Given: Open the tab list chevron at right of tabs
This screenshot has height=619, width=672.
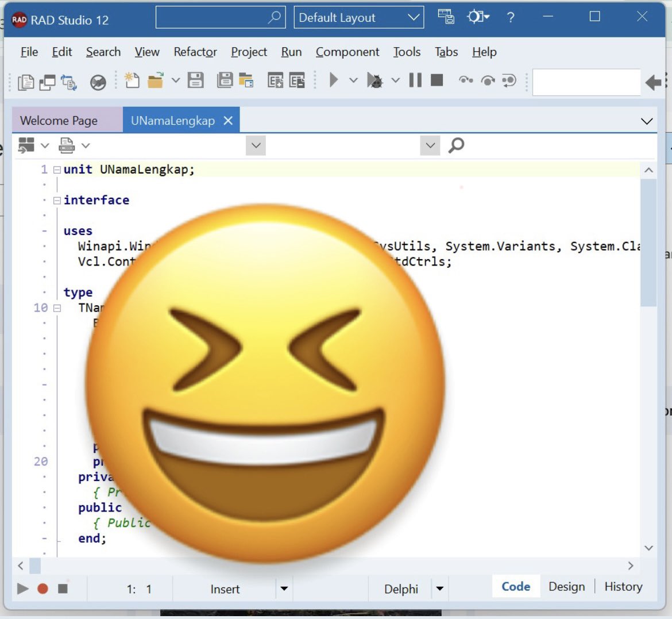Looking at the screenshot, I should point(647,121).
